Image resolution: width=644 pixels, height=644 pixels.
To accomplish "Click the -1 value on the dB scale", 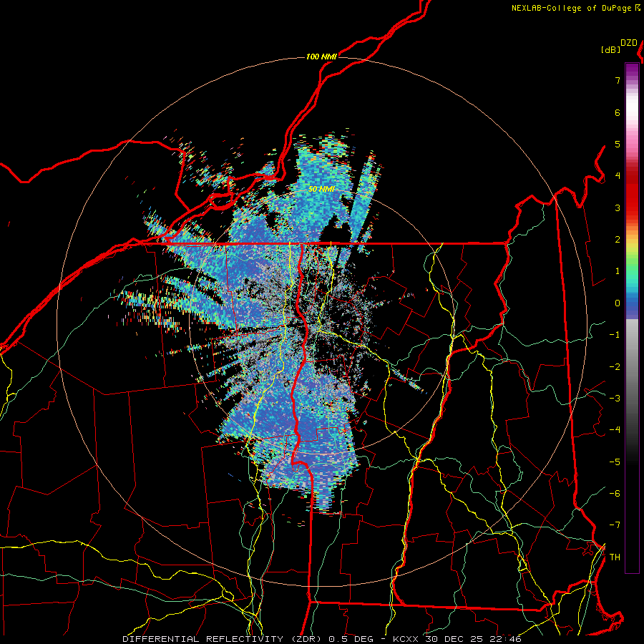I will [615, 335].
